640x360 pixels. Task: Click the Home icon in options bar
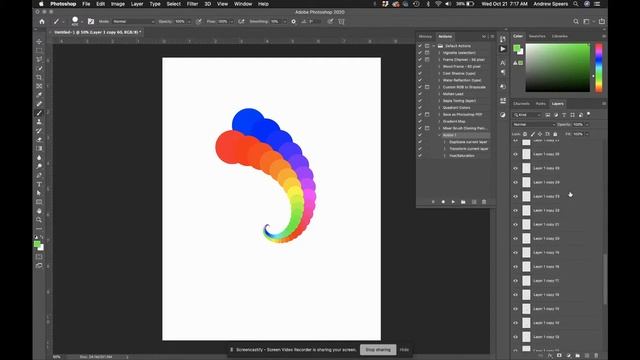point(42,21)
